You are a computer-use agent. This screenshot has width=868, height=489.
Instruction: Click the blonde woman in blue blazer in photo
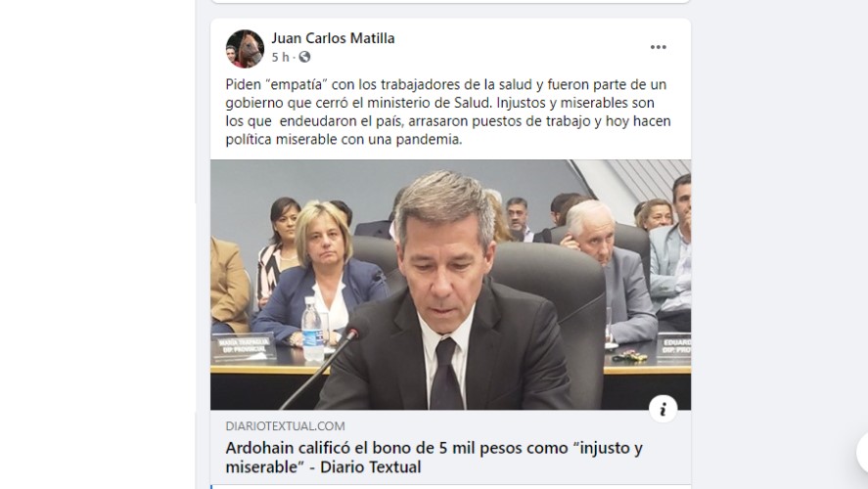click(321, 274)
